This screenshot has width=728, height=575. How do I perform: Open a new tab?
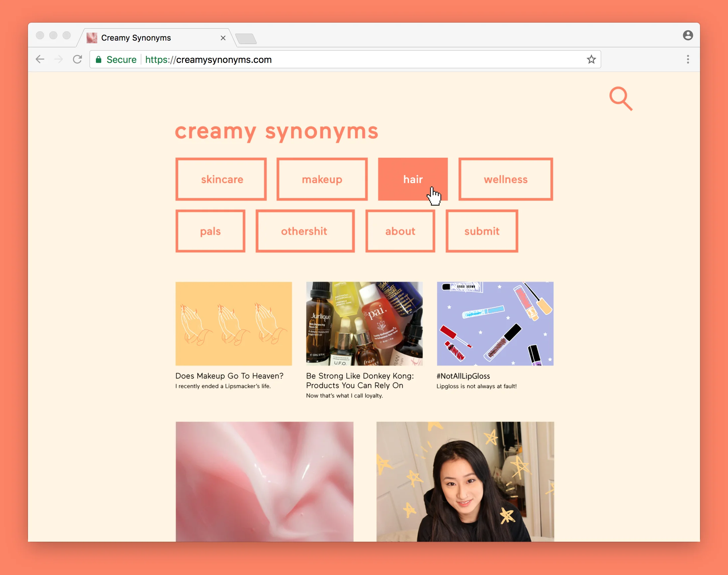coord(246,39)
